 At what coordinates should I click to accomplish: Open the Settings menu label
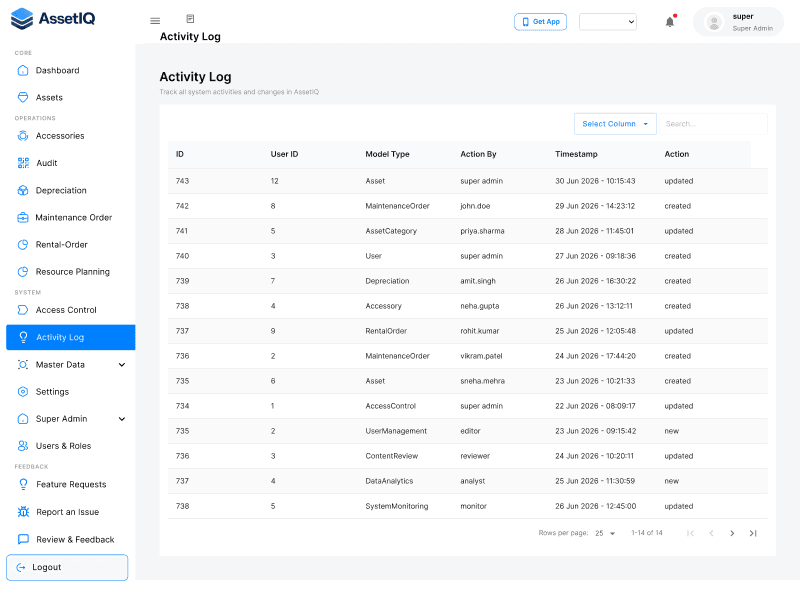point(52,392)
